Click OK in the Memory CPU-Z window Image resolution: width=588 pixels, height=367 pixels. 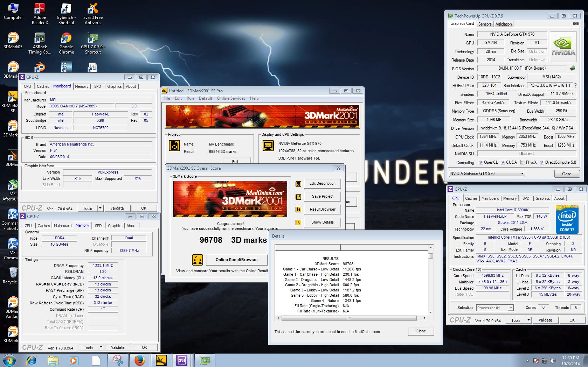click(x=144, y=347)
